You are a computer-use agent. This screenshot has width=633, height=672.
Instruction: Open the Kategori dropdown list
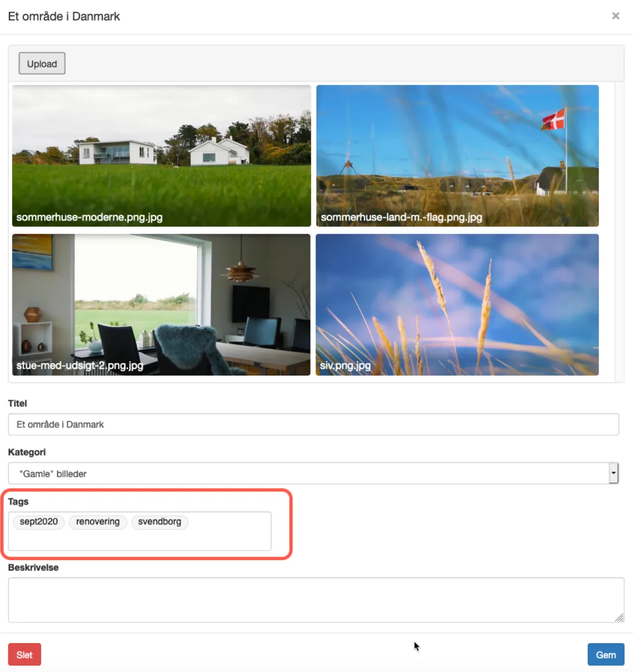(308, 473)
